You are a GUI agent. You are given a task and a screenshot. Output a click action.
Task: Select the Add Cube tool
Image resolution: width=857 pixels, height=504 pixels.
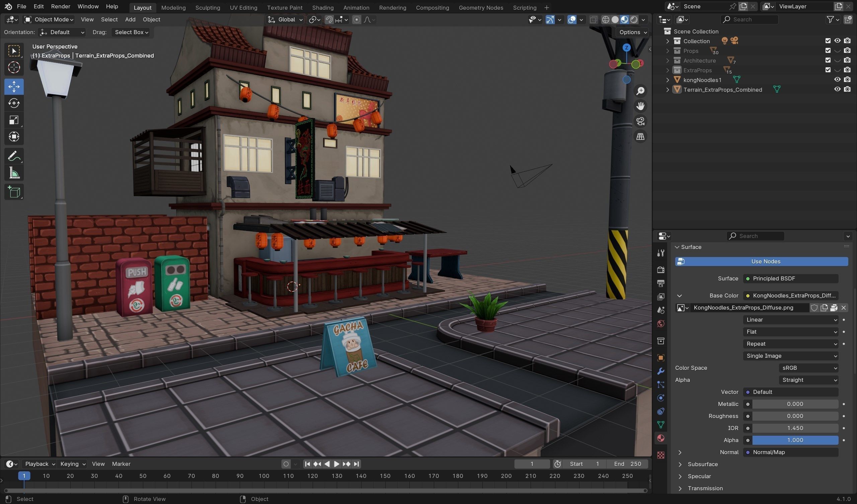tap(14, 192)
